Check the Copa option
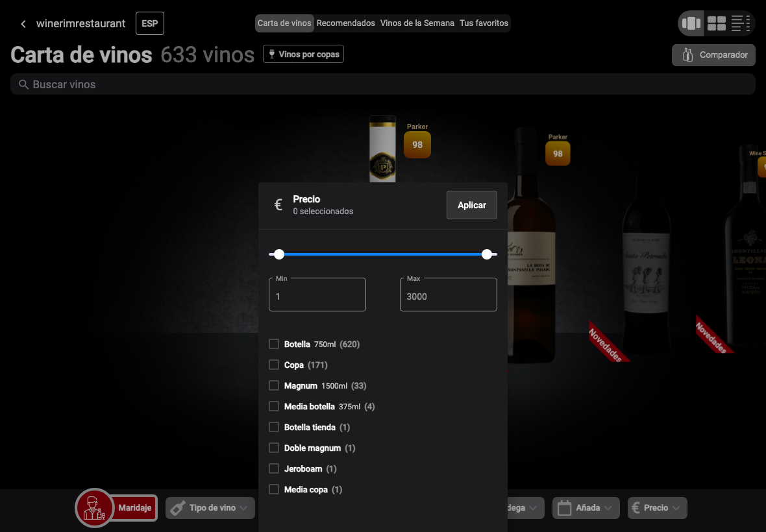The width and height of the screenshot is (766, 532). 273,365
